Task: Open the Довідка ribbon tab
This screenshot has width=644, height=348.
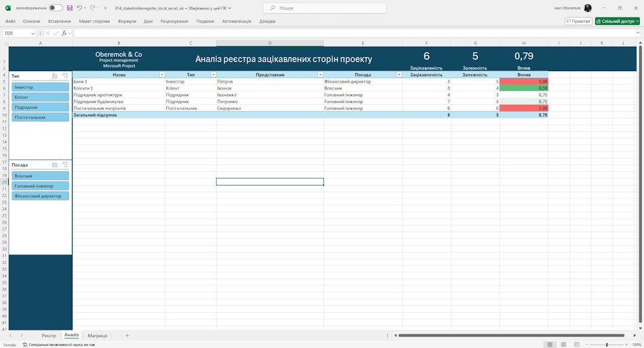Action: (267, 22)
